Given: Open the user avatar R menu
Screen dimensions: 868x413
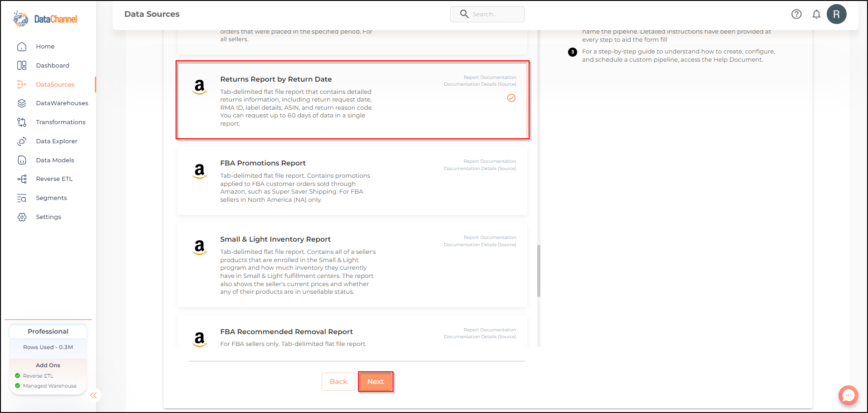Looking at the screenshot, I should click(836, 14).
